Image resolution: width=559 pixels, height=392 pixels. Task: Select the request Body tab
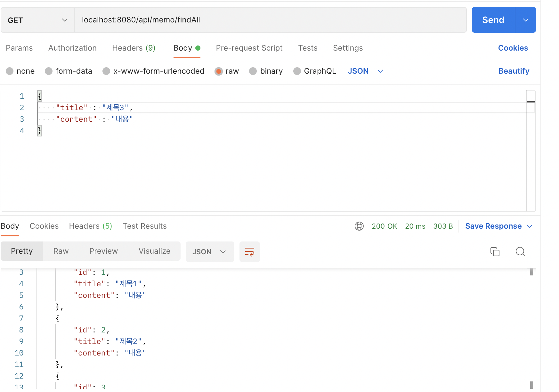187,48
